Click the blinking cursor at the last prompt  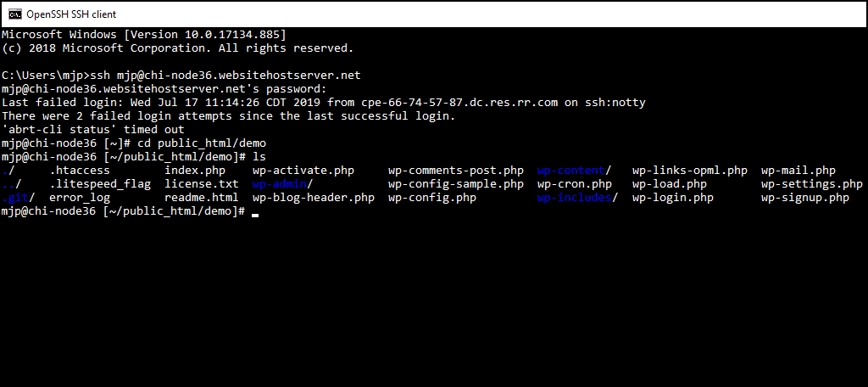pos(255,213)
